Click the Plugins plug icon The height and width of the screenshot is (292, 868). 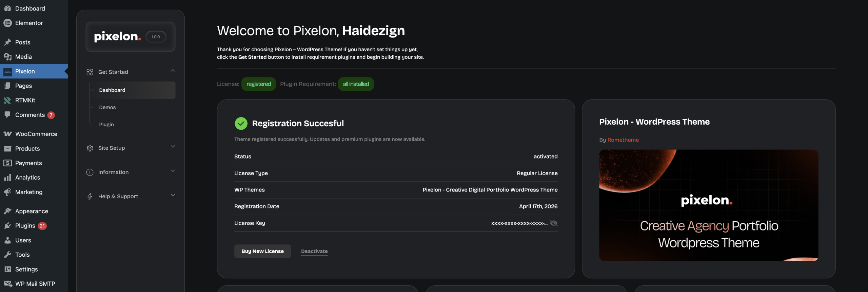[7, 226]
